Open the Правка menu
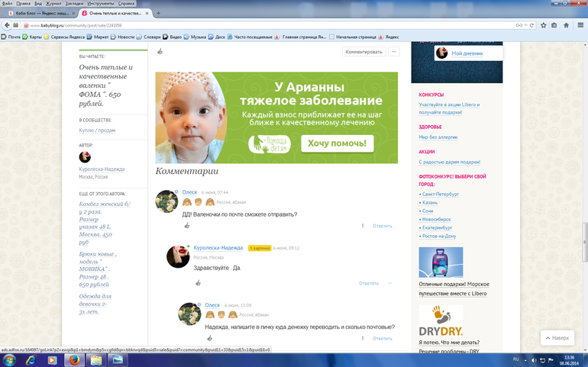The image size is (588, 367). click(23, 3)
